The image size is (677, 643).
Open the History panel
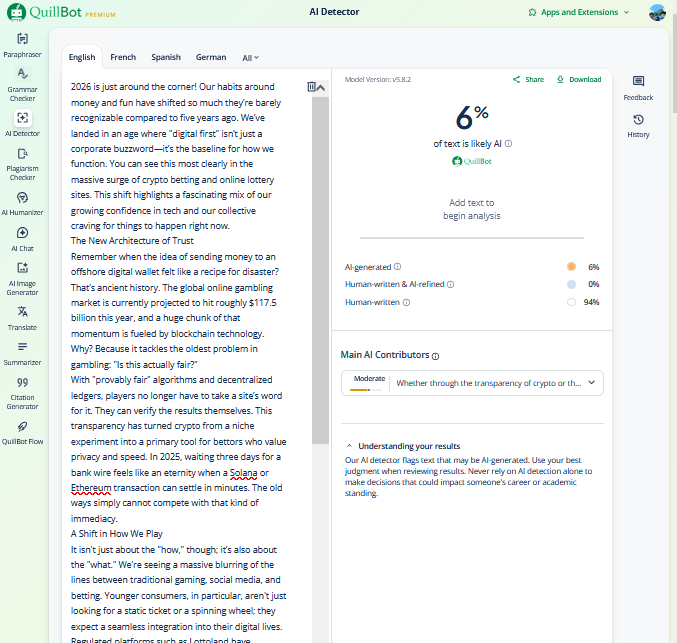pos(638,125)
